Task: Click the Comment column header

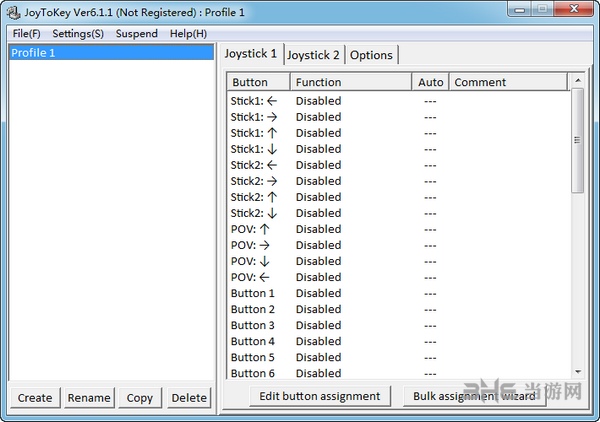Action: [x=508, y=82]
